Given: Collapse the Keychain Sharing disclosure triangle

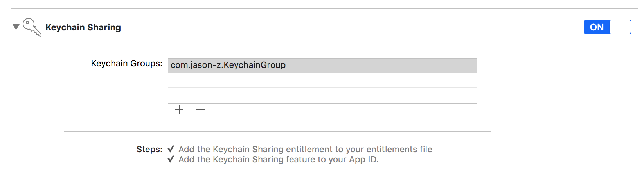Looking at the screenshot, I should [x=16, y=27].
